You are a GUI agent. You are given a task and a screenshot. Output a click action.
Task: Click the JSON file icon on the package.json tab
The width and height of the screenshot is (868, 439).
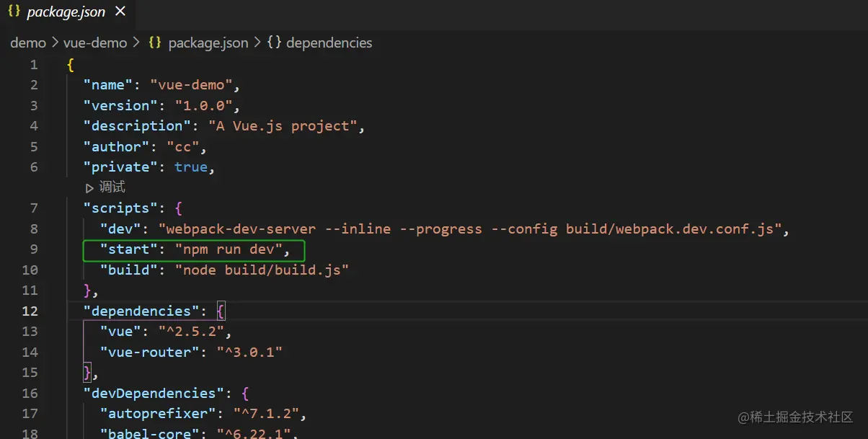tap(14, 12)
